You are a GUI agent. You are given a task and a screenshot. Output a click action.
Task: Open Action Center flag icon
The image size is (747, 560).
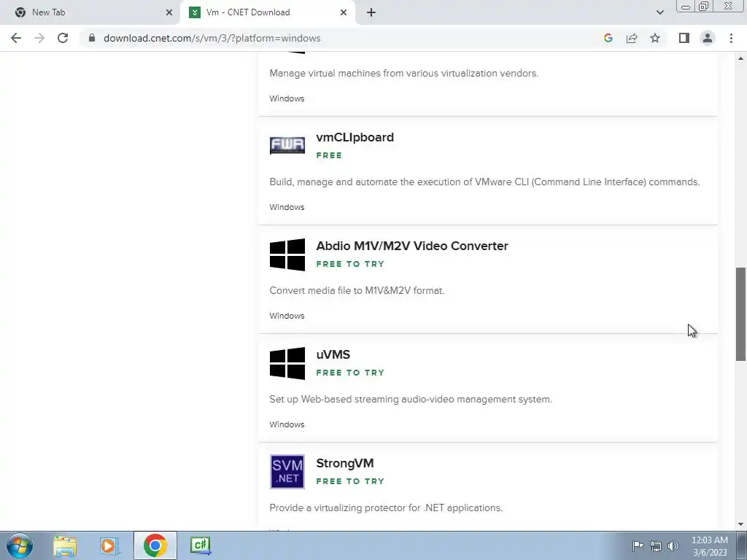637,545
